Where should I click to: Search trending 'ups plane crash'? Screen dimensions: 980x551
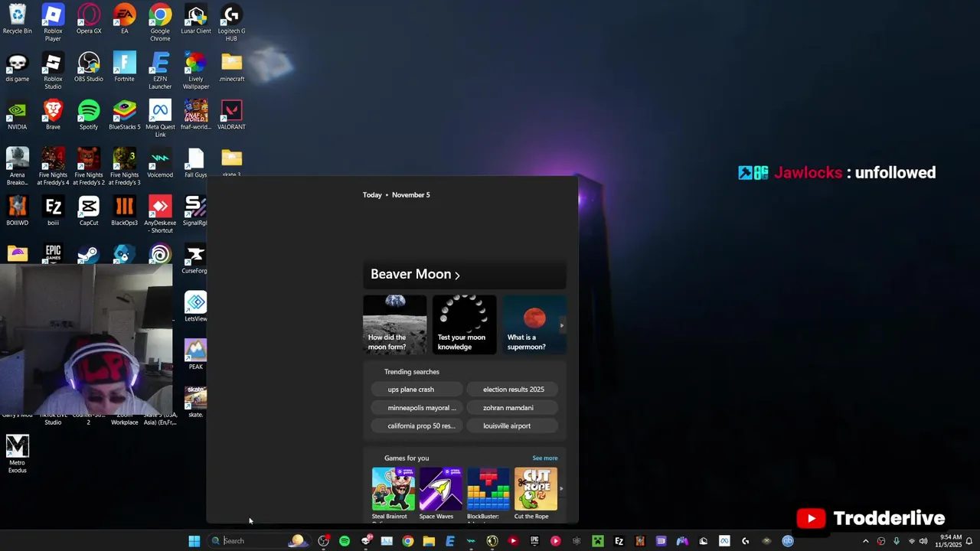click(416, 390)
